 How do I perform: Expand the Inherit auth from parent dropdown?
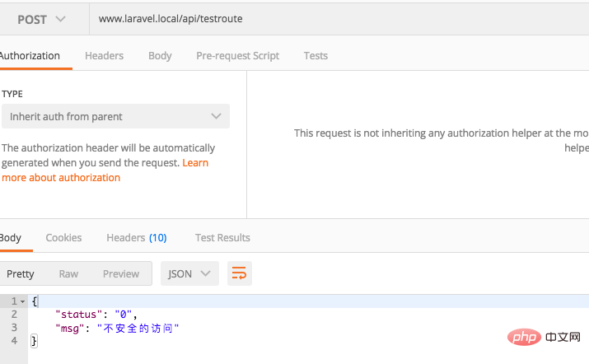coord(115,116)
